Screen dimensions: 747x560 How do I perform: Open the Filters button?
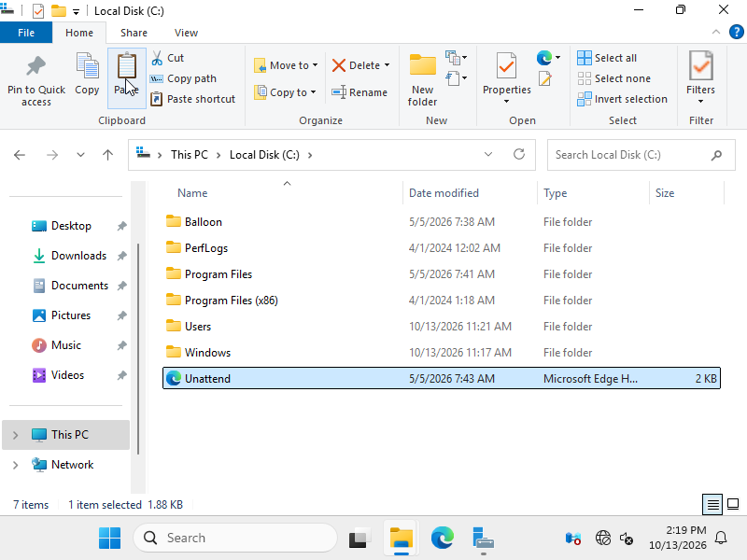[x=700, y=77]
